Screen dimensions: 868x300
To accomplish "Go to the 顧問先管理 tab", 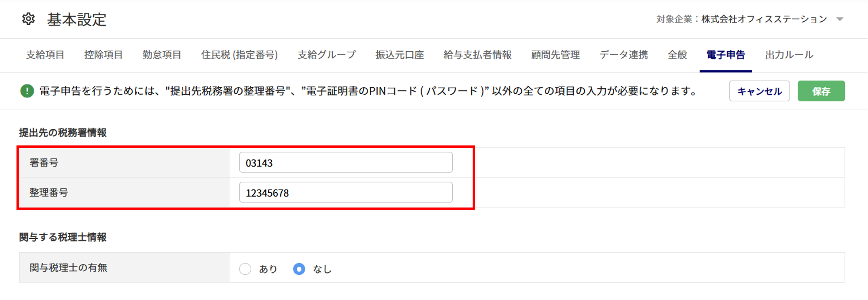I will [556, 55].
